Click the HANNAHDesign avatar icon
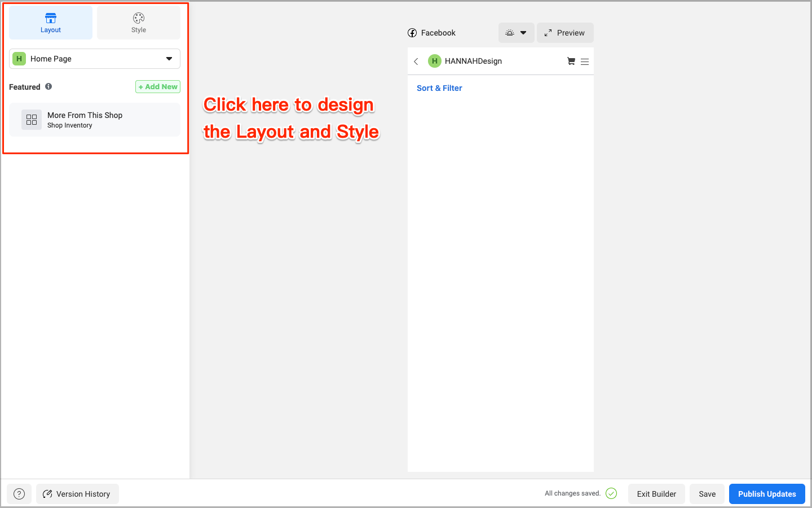The height and width of the screenshot is (508, 812). [x=435, y=61]
